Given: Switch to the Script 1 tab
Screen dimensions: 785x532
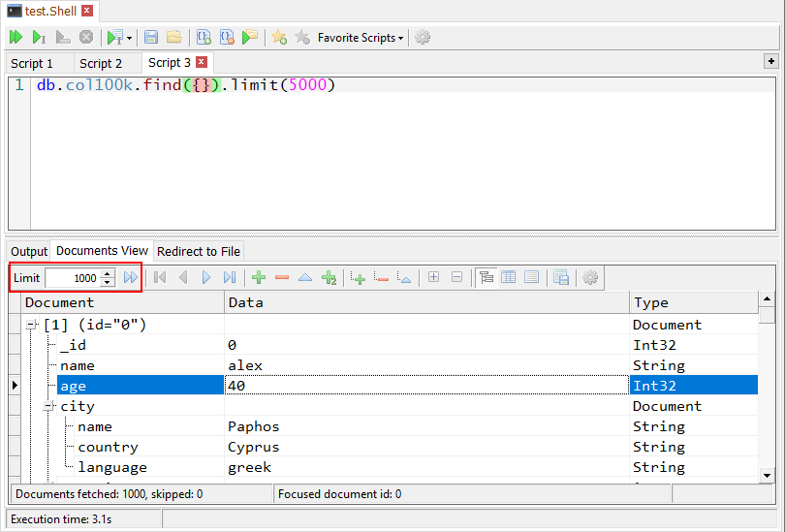Looking at the screenshot, I should point(32,63).
